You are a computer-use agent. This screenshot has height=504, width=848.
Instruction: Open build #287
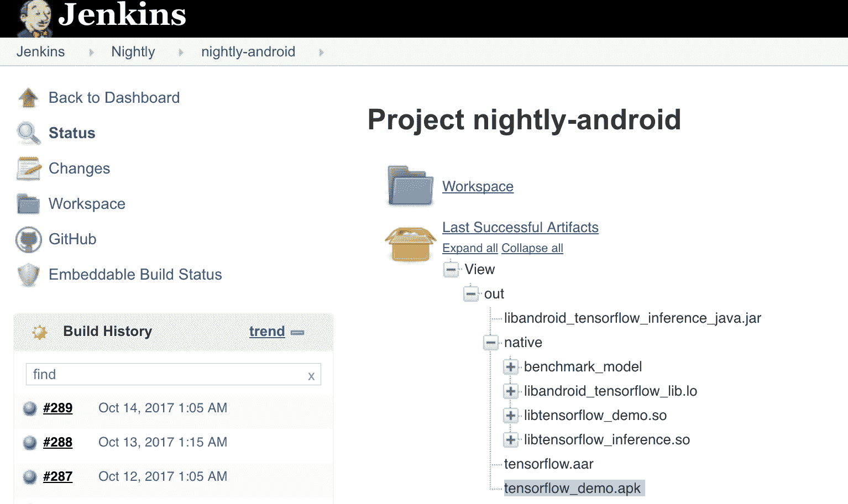pyautogui.click(x=57, y=477)
